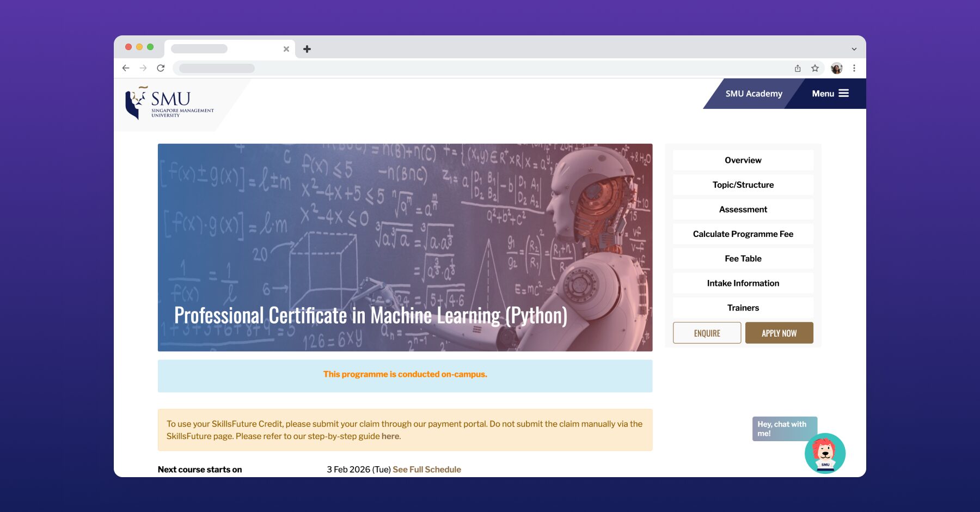Bookmark the page via the star icon

[x=815, y=68]
